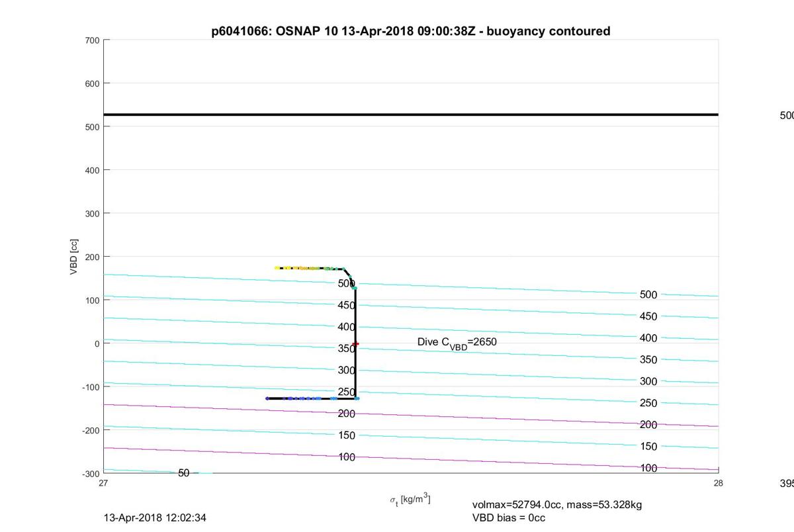Select the y-axis label VBD [cc]
Screen dimensions: 794x532
pyautogui.click(x=75, y=257)
